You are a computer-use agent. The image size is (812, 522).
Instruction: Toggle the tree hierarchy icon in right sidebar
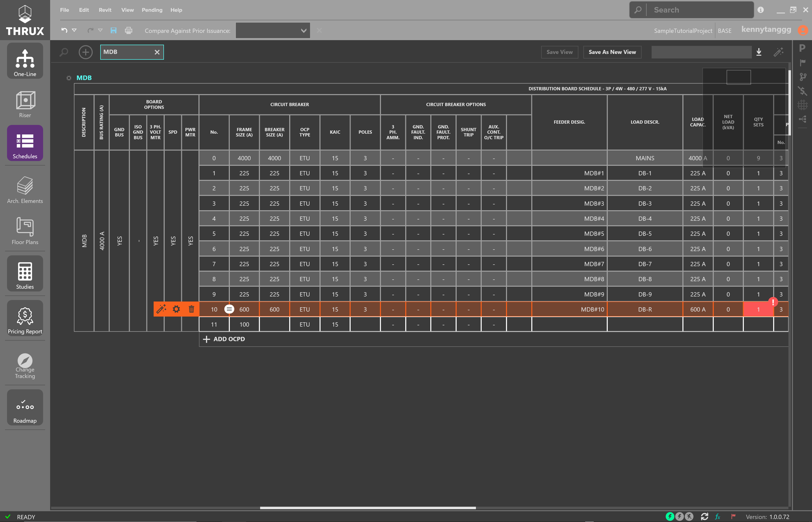(x=802, y=119)
